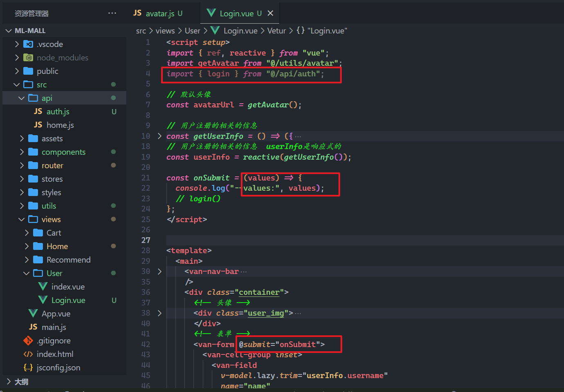Click the HTML icon beside index.html
This screenshot has height=392, width=564.
click(28, 354)
